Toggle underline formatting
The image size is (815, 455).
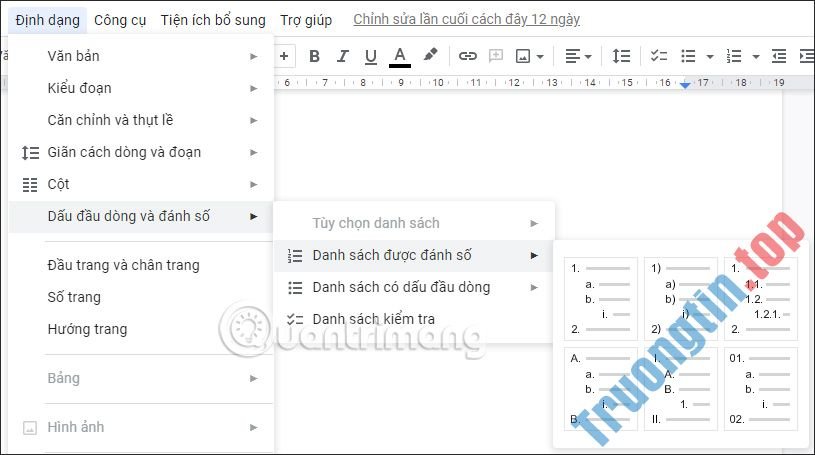[x=371, y=56]
